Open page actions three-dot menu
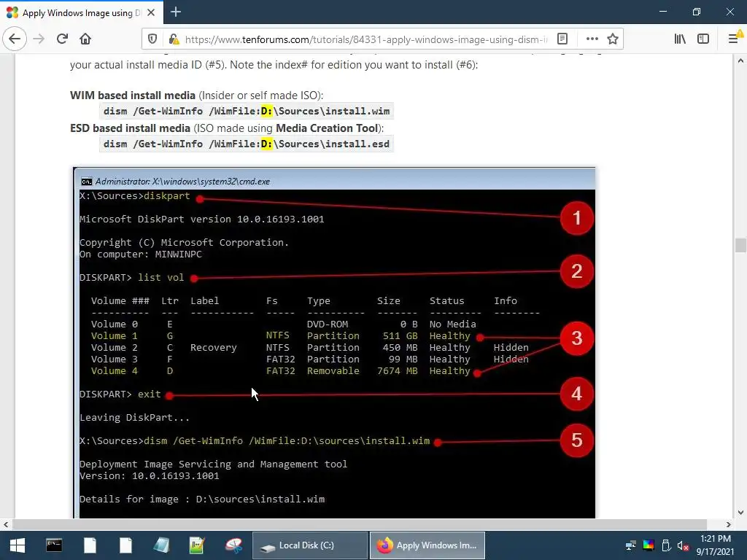Image resolution: width=747 pixels, height=560 pixels. (x=592, y=39)
